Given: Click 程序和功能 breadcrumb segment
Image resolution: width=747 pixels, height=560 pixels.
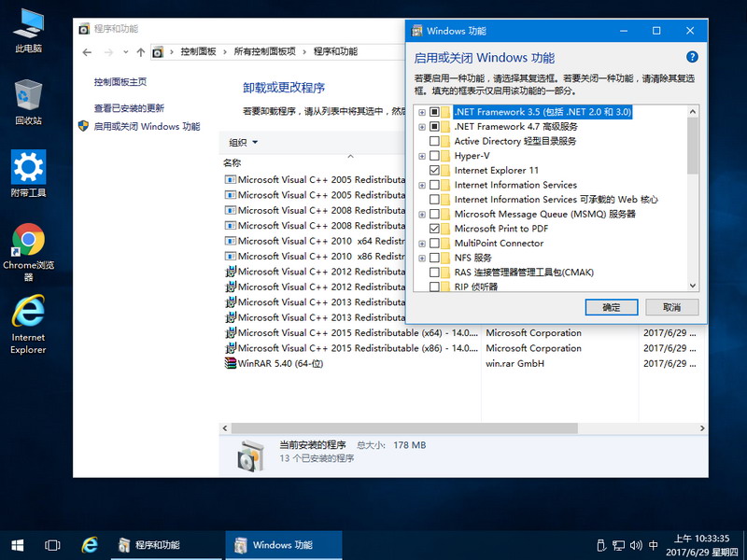Looking at the screenshot, I should pyautogui.click(x=335, y=51).
